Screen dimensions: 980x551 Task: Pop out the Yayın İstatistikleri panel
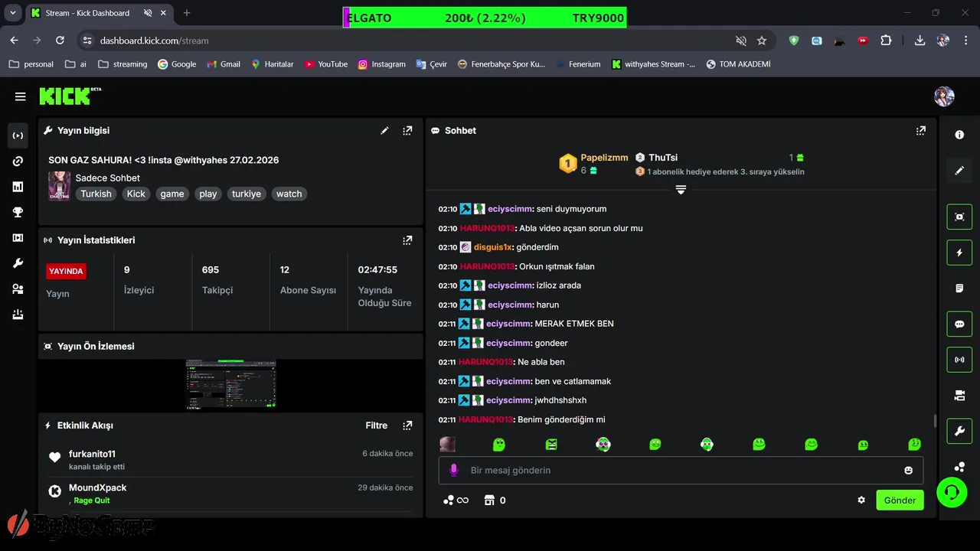pyautogui.click(x=407, y=240)
